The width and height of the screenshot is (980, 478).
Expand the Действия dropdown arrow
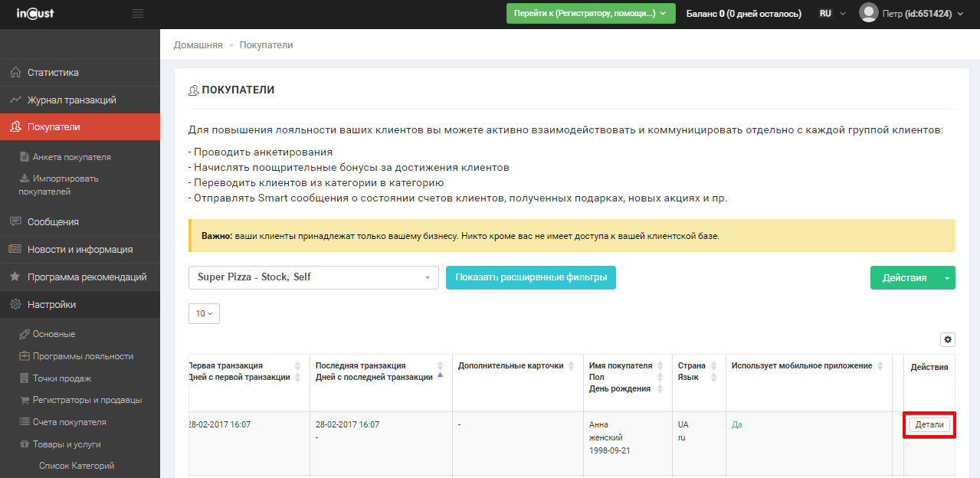[x=946, y=278]
